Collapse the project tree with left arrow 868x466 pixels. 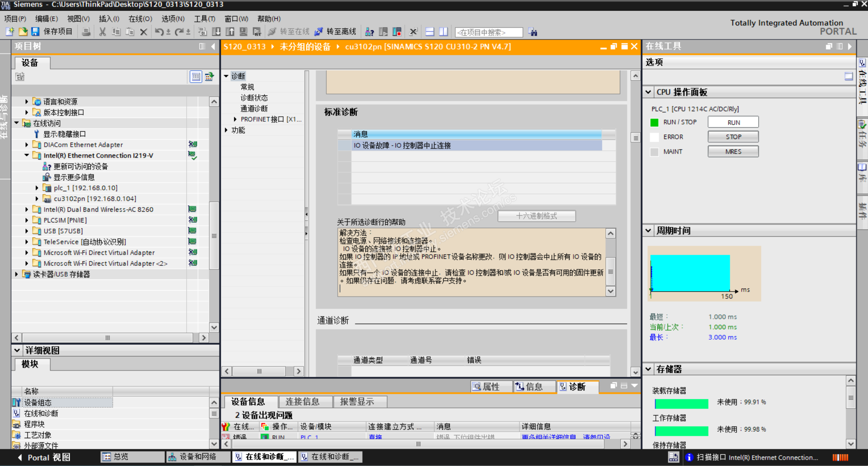point(213,46)
